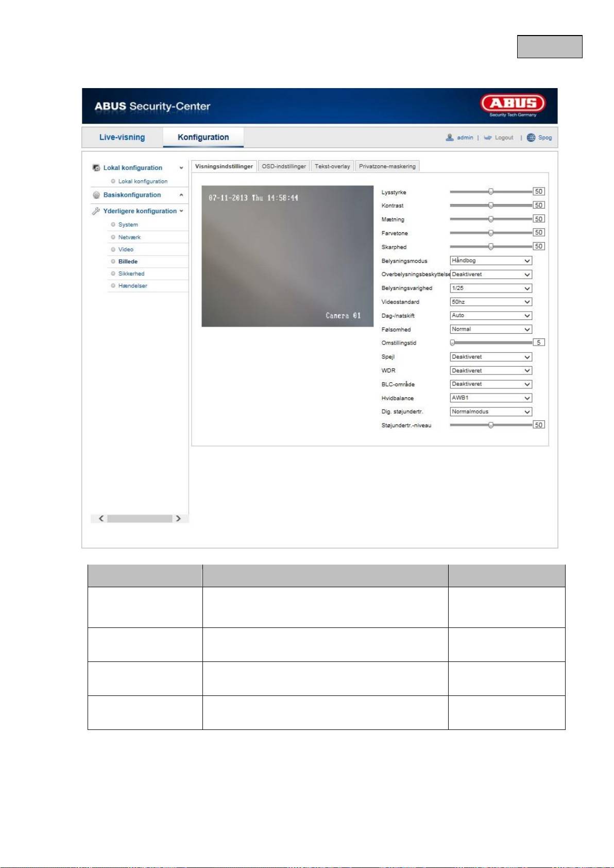614x868 pixels.
Task: Click the Kontrast value field showing 50
Action: pyautogui.click(x=538, y=205)
